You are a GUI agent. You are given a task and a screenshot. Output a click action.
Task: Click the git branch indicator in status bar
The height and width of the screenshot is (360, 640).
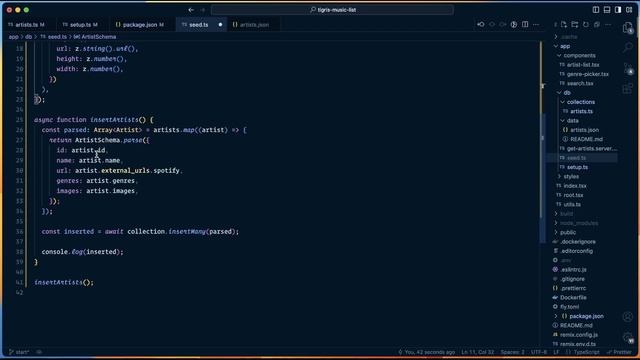pyautogui.click(x=19, y=352)
